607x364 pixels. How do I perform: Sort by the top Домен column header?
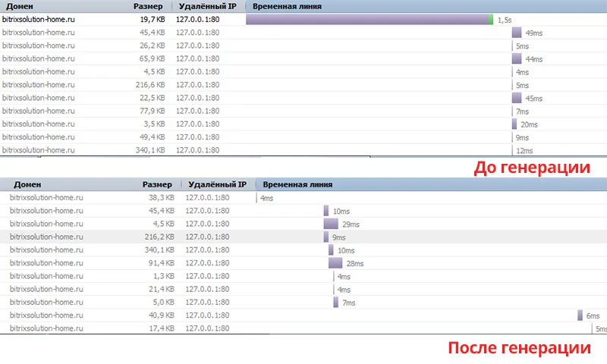pos(20,6)
